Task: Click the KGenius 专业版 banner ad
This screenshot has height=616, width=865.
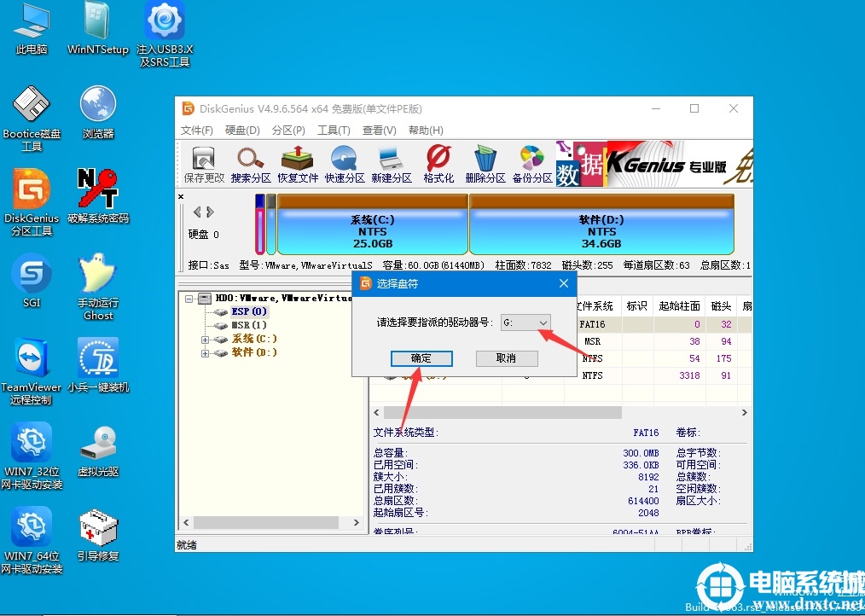Action: point(654,163)
